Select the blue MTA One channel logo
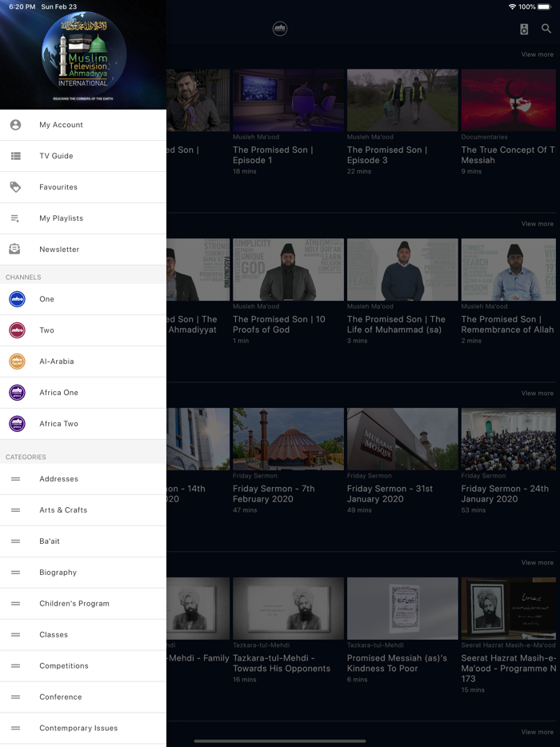 (17, 299)
